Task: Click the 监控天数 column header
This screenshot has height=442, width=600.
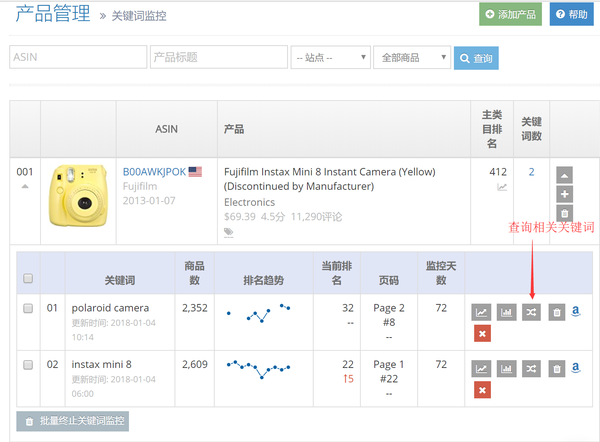Action: click(441, 273)
